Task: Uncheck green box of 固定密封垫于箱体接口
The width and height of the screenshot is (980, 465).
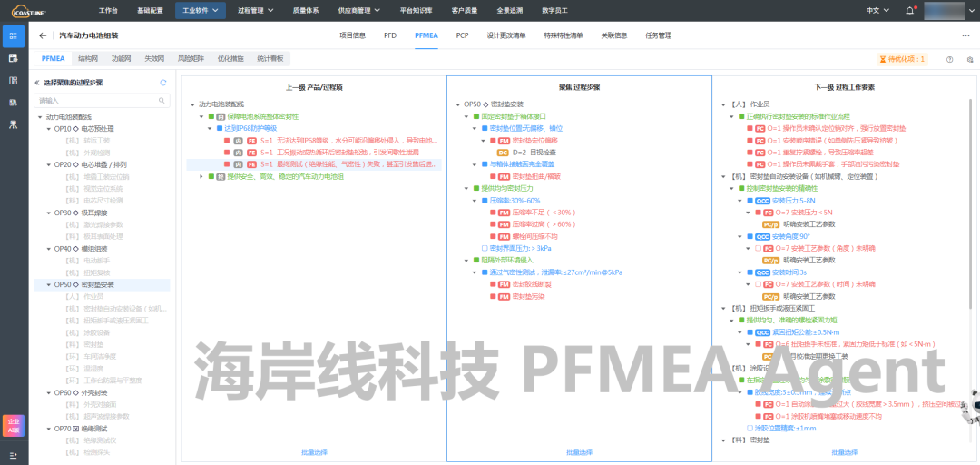Action: pos(476,116)
